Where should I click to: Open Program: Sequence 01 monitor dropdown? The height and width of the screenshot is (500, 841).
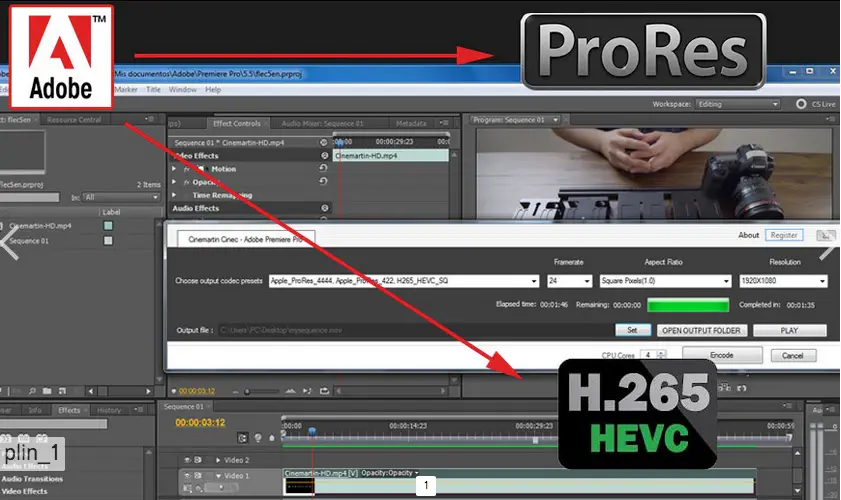(x=556, y=120)
